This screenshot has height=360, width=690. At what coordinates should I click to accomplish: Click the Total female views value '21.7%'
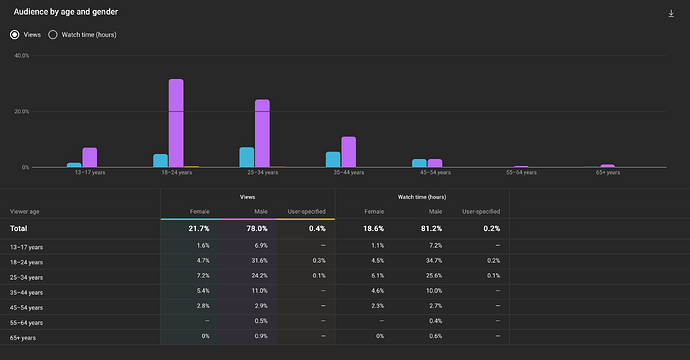[199, 228]
